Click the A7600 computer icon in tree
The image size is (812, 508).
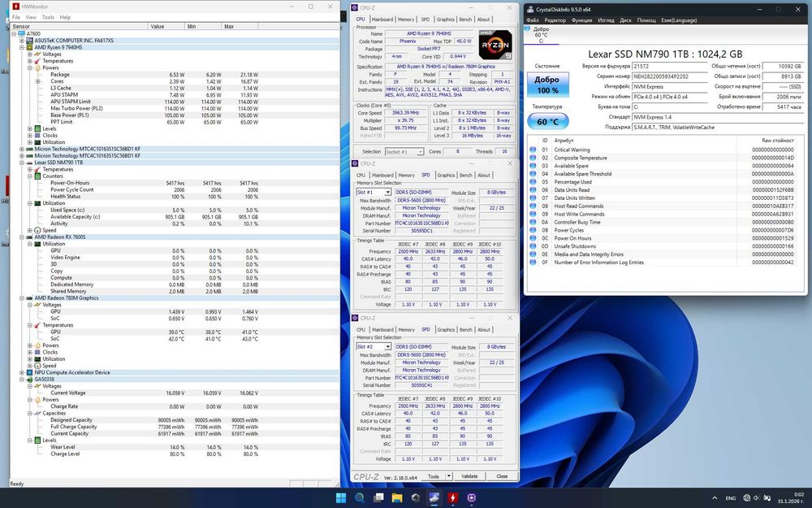pos(22,33)
